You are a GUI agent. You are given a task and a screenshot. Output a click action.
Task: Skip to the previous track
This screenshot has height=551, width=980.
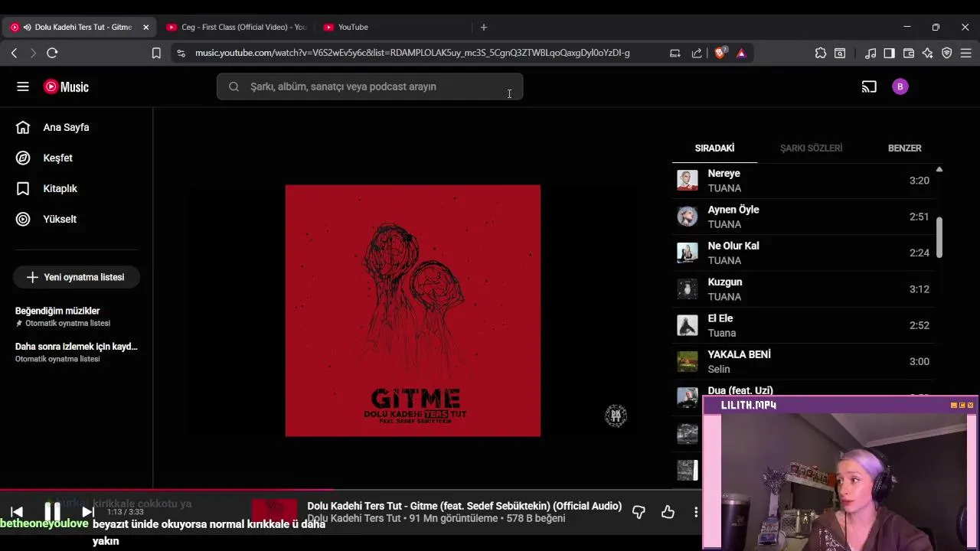pos(17,512)
